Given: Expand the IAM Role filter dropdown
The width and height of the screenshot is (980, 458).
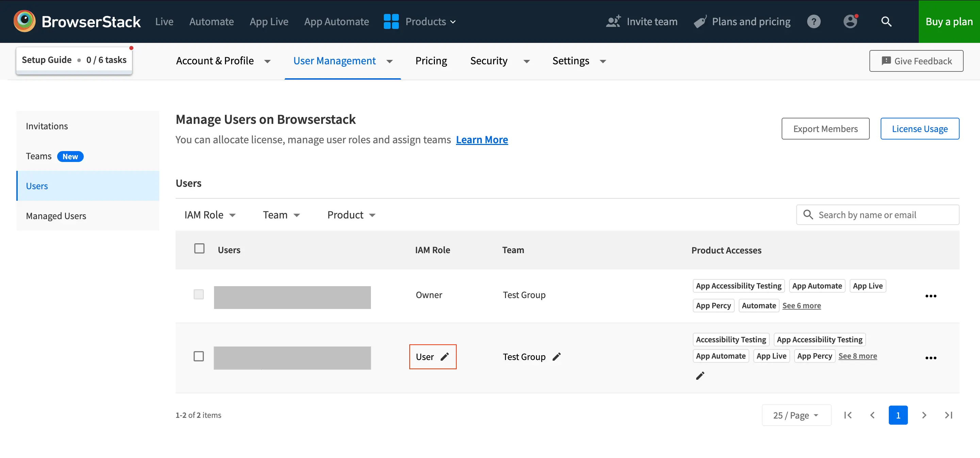Looking at the screenshot, I should coord(209,214).
